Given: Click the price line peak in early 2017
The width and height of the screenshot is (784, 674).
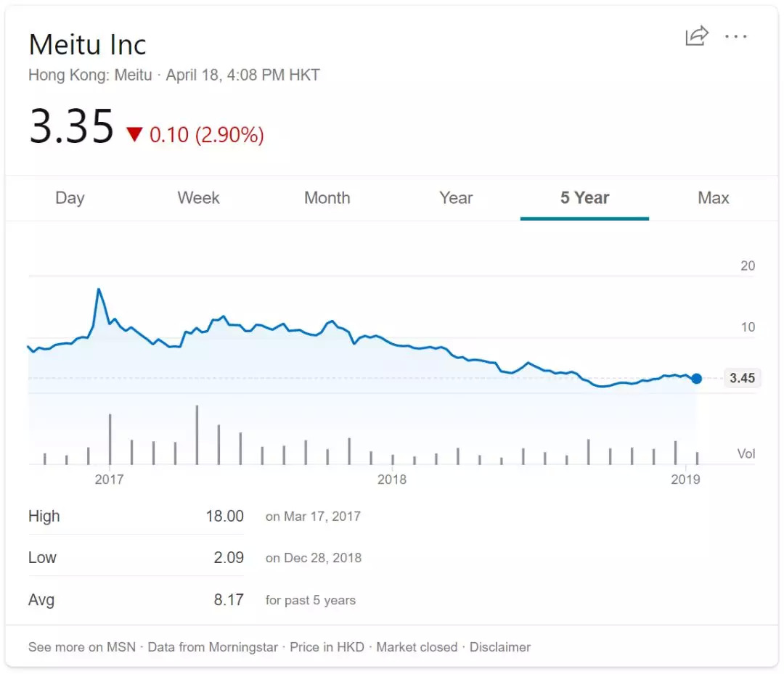Looking at the screenshot, I should 99,289.
